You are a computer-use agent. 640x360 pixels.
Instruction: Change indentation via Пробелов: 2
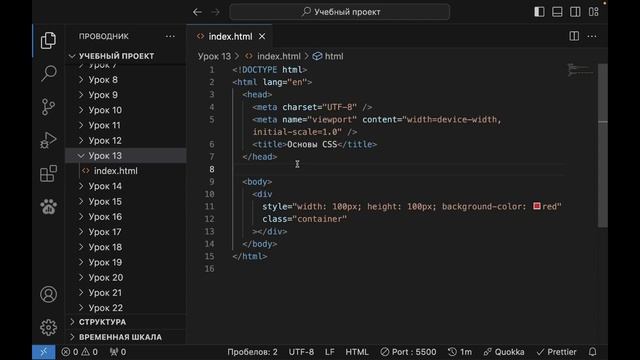[252, 352]
